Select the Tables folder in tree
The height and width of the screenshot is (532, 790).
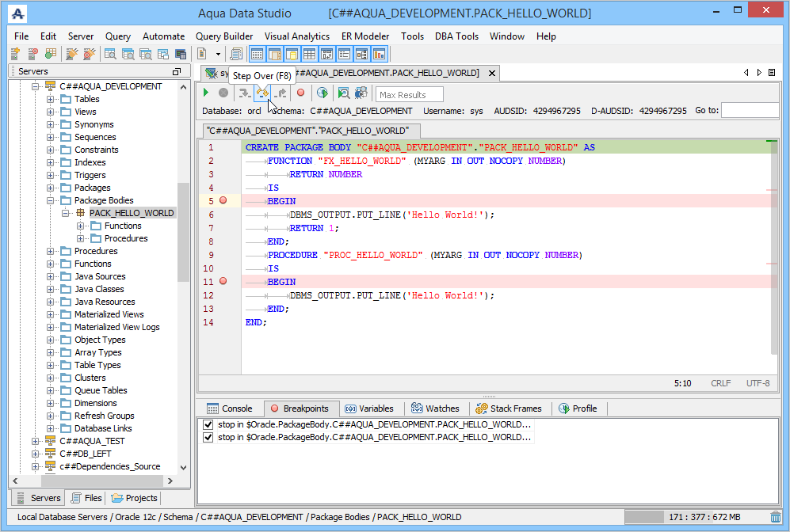tap(86, 99)
